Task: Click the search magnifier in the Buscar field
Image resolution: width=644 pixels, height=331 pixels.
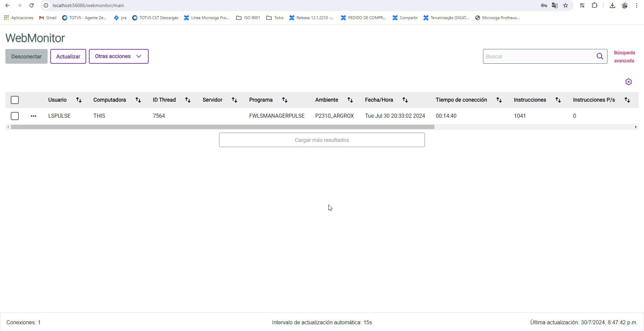Action: coord(600,56)
